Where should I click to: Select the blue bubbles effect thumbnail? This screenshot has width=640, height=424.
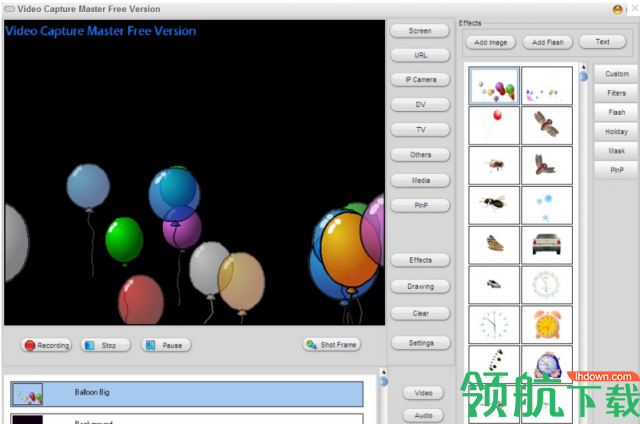[547, 206]
